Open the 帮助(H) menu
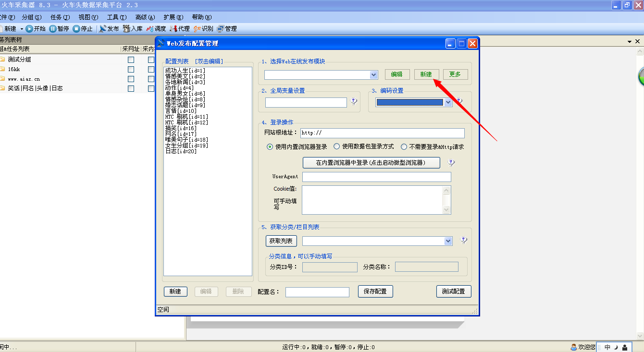The image size is (644, 352). (x=201, y=17)
